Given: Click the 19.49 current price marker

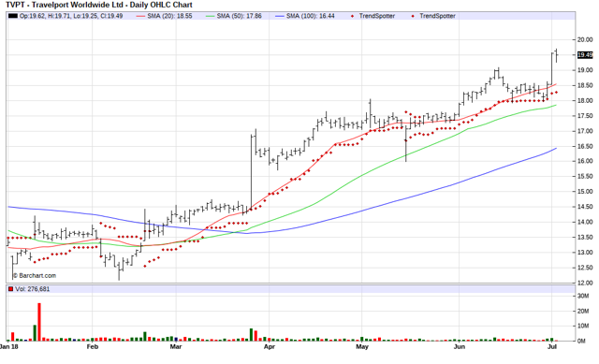Looking at the screenshot, I should pos(585,55).
